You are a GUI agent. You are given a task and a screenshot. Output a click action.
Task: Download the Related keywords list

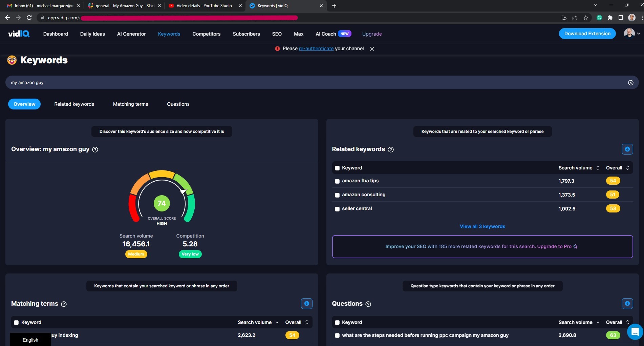coord(627,149)
